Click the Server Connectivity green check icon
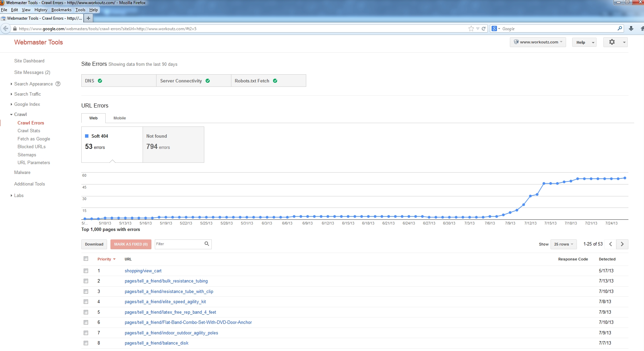Viewport: 644px width, 351px height. point(208,81)
